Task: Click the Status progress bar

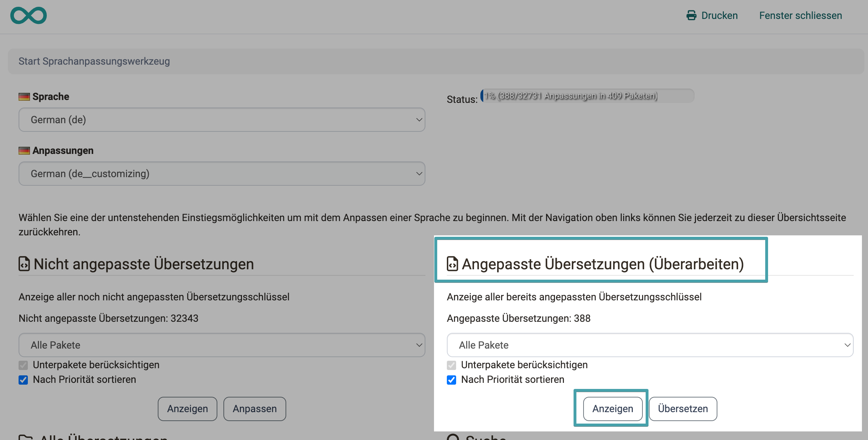Action: coord(587,96)
